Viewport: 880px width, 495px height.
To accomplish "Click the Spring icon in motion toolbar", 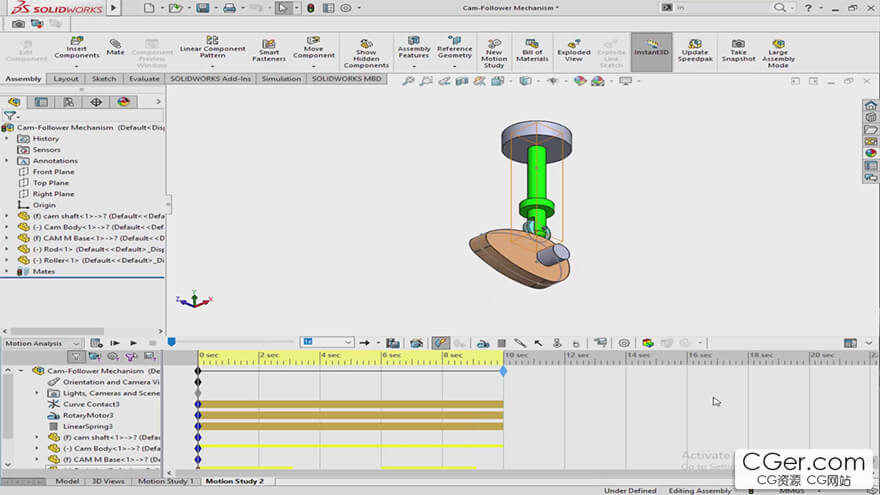I will (502, 343).
